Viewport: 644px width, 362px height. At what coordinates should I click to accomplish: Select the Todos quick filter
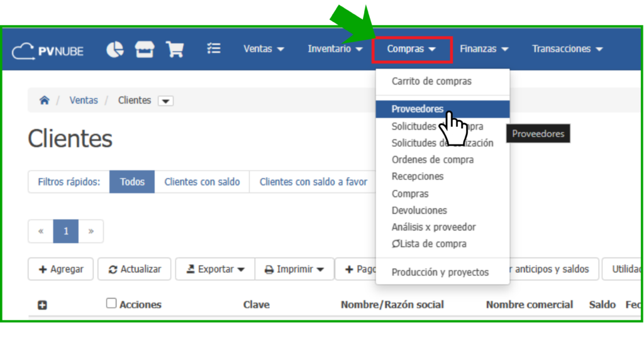[132, 182]
